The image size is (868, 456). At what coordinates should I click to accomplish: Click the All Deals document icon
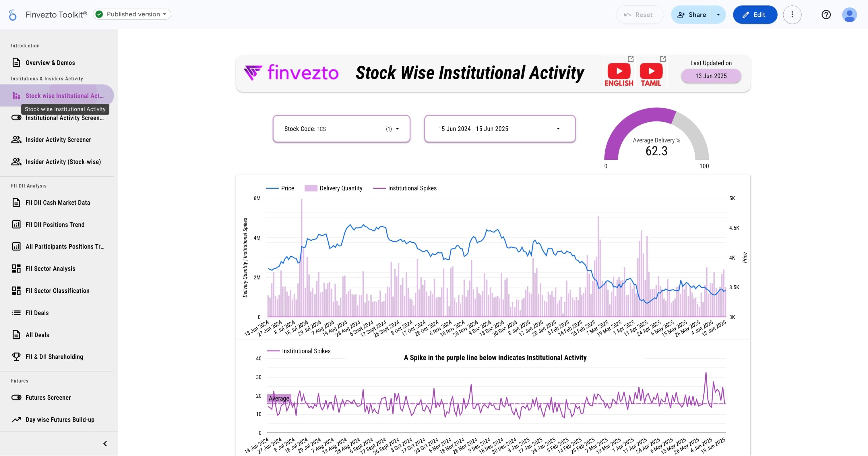pos(16,335)
